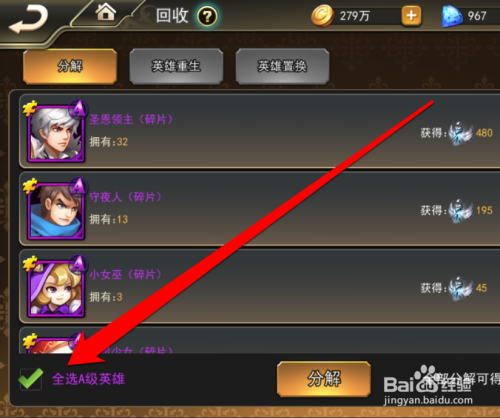Switch to the 英雄重生 tab
Viewport: 500px width, 418px height.
(176, 66)
